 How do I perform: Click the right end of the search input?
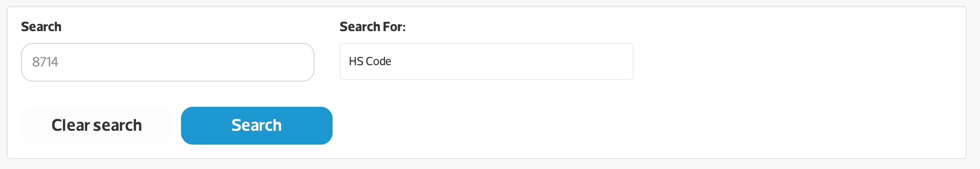click(299, 62)
